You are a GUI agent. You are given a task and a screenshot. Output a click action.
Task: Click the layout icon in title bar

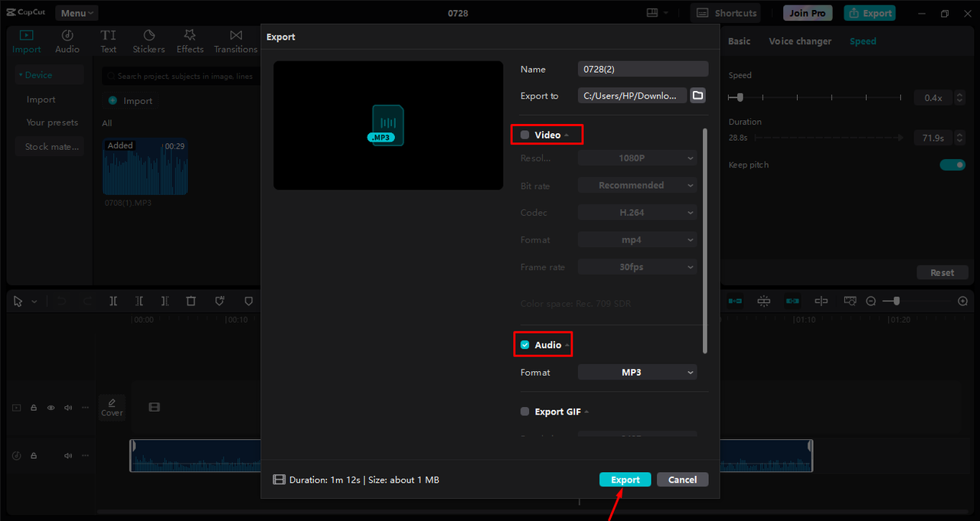pyautogui.click(x=652, y=13)
